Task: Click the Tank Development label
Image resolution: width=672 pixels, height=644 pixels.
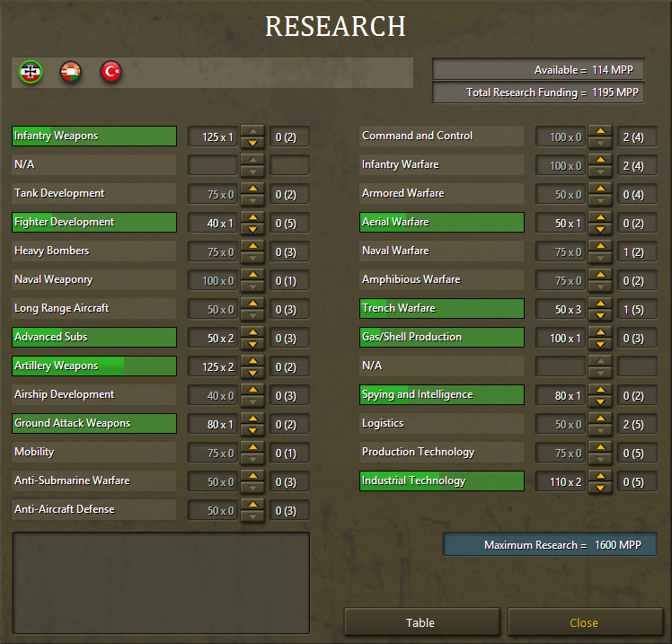Action: [59, 193]
